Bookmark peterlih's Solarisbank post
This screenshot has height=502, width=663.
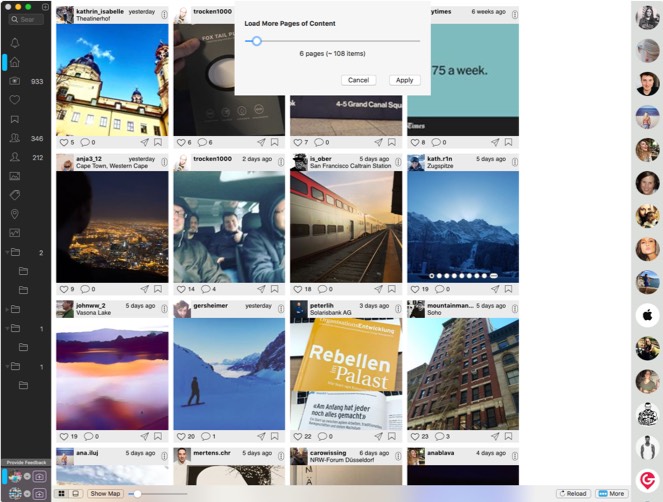(x=392, y=436)
